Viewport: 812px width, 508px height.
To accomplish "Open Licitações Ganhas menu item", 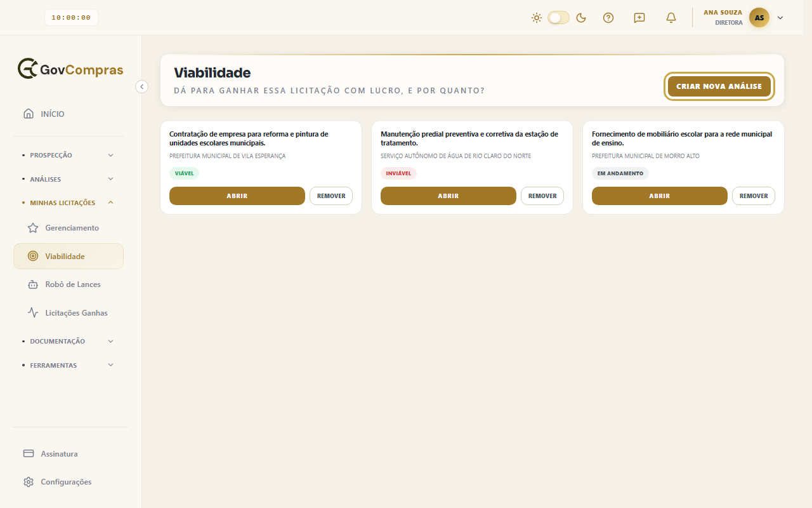I will tap(69, 313).
